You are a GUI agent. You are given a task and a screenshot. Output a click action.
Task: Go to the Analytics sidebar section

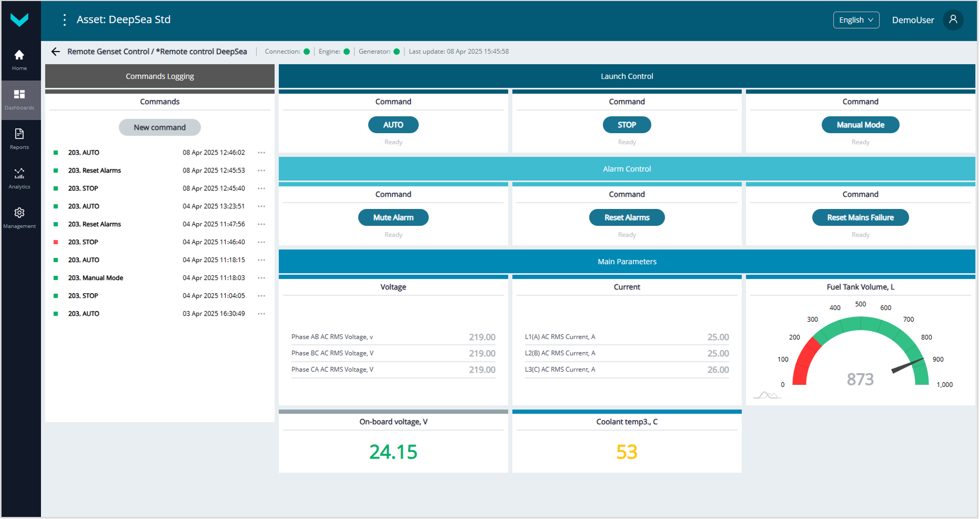pyautogui.click(x=19, y=178)
